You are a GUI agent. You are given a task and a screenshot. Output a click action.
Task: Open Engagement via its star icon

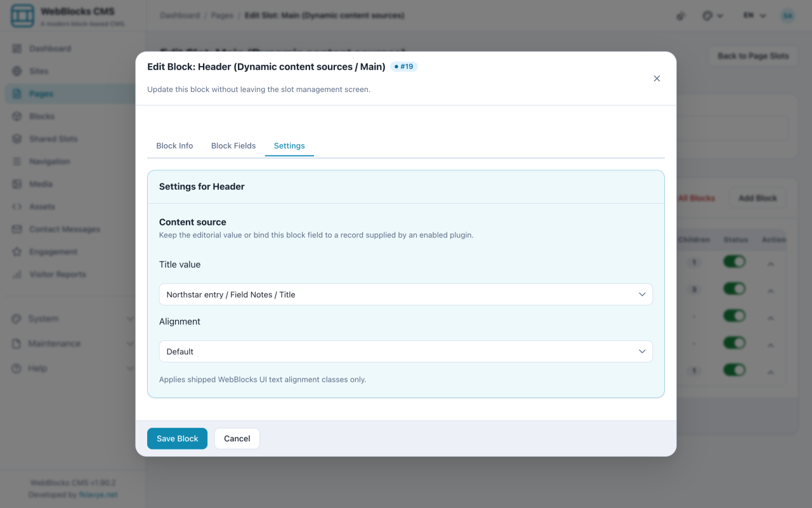click(x=17, y=251)
